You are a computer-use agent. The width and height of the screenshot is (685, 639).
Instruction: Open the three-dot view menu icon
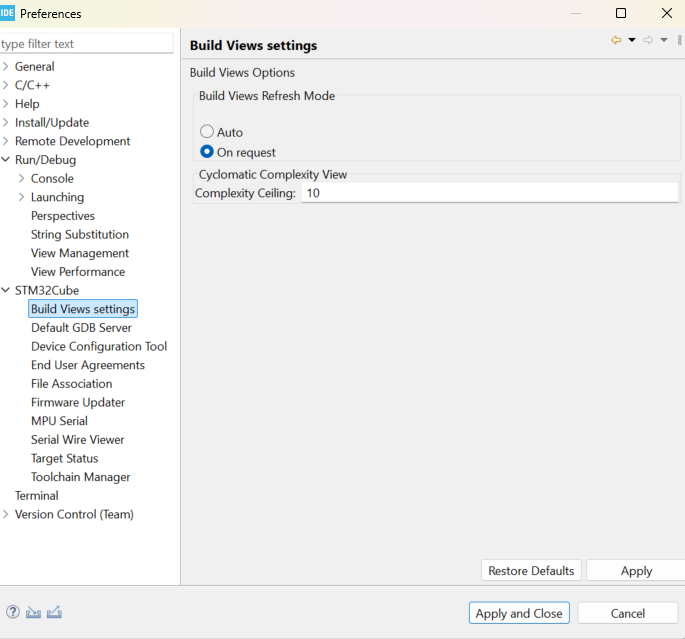[x=679, y=40]
